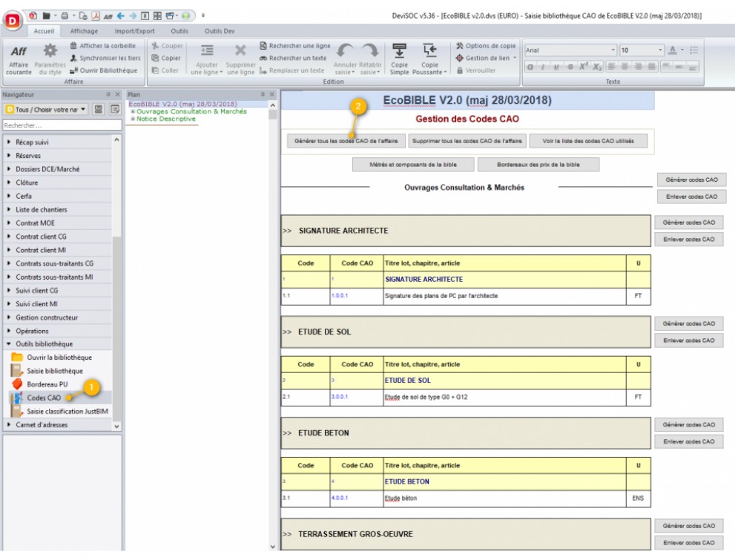Click the blue forward arrow icon
735x560 pixels.
click(133, 16)
